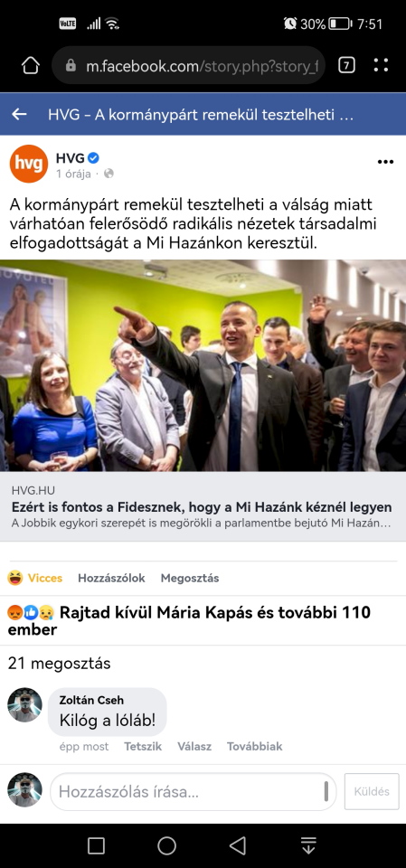Tap Megosztás to share the post
Screen dimensions: 406x868
click(189, 578)
